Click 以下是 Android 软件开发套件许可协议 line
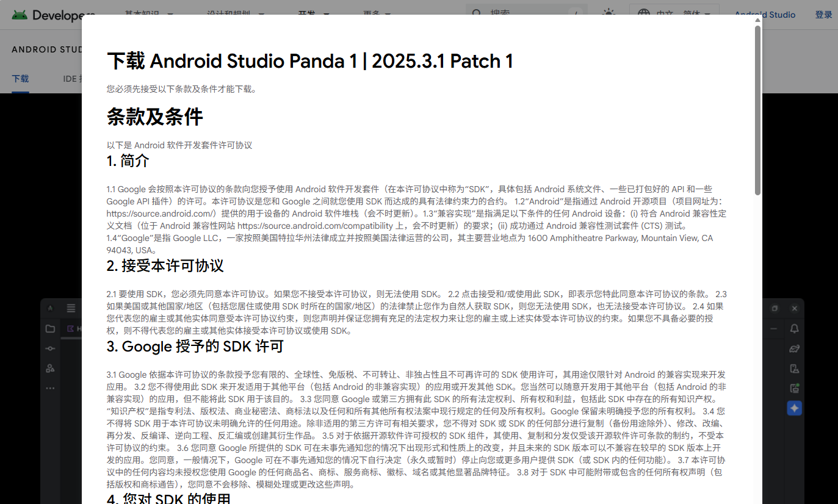The image size is (838, 504). [x=179, y=145]
